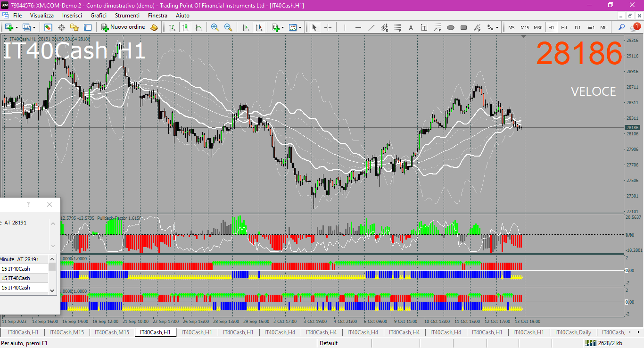Select the crosshair tool

(x=328, y=27)
